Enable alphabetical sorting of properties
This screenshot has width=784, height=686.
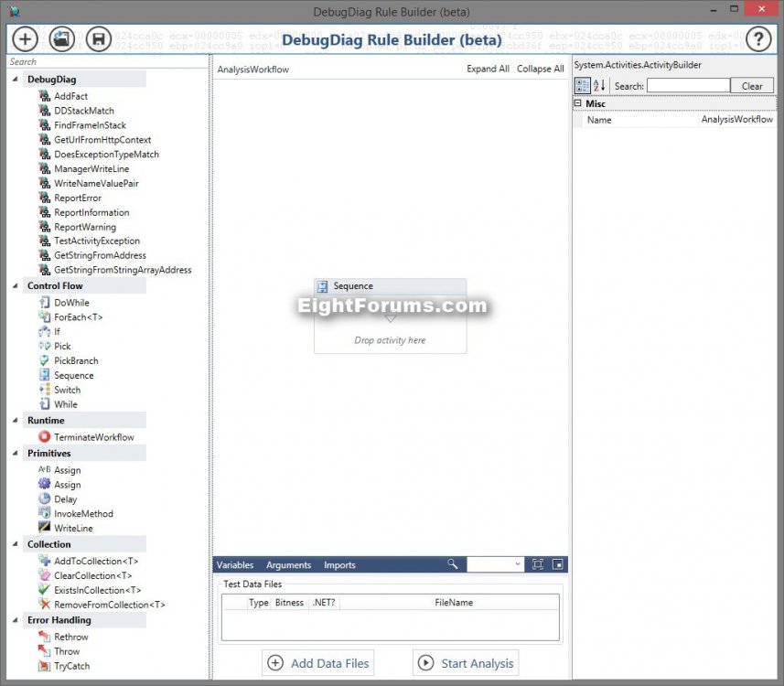(x=598, y=84)
